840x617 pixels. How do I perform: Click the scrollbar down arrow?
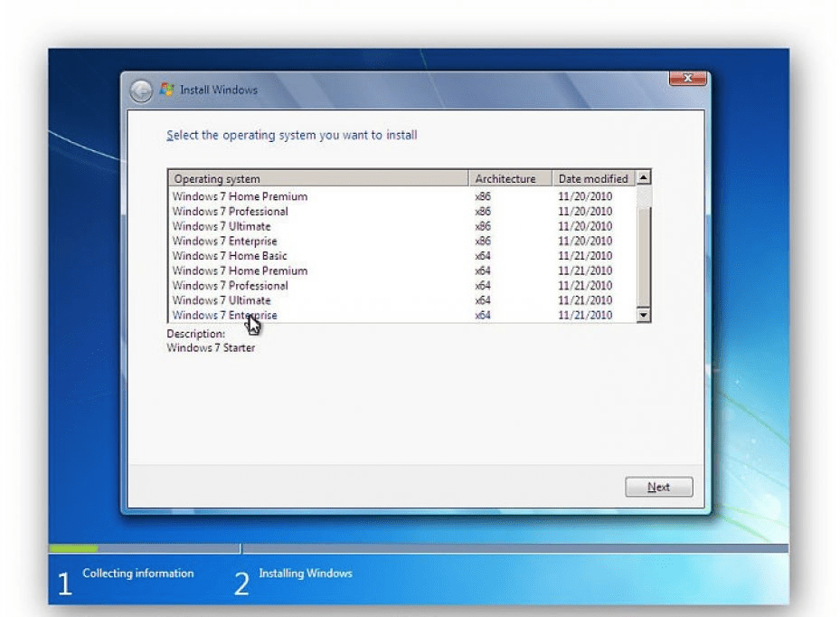point(643,315)
